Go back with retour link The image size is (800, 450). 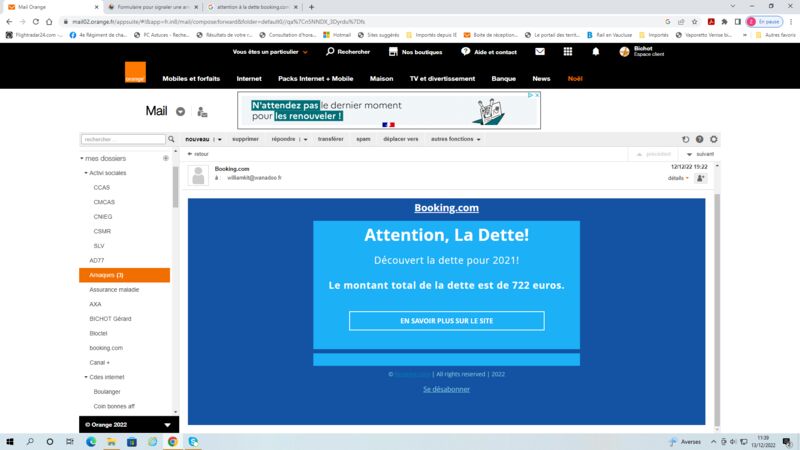198,154
